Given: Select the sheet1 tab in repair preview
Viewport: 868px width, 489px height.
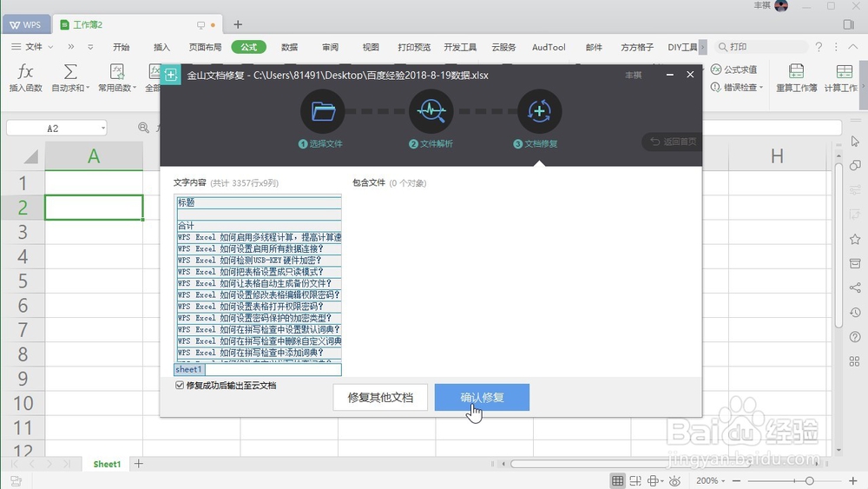Looking at the screenshot, I should pos(188,369).
